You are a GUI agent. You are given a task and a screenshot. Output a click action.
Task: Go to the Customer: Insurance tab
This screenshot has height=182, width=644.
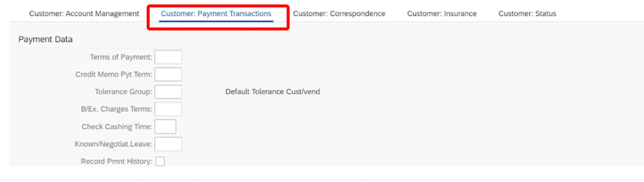(442, 14)
